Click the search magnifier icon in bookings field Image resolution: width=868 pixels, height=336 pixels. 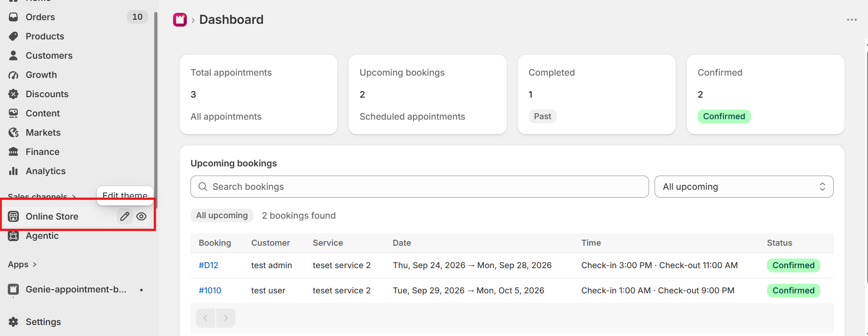[202, 187]
